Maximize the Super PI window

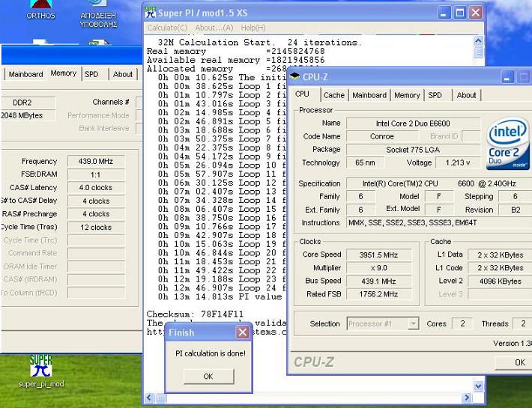[460, 13]
